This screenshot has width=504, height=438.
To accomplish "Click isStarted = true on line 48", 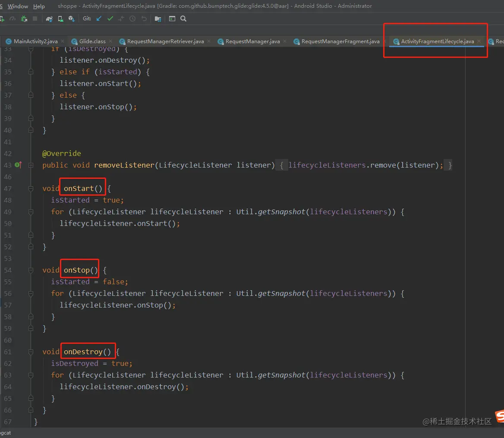I will [87, 200].
